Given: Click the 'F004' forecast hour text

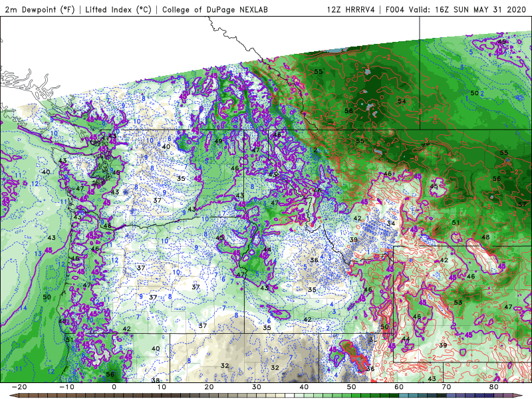Looking at the screenshot, I should (x=395, y=9).
